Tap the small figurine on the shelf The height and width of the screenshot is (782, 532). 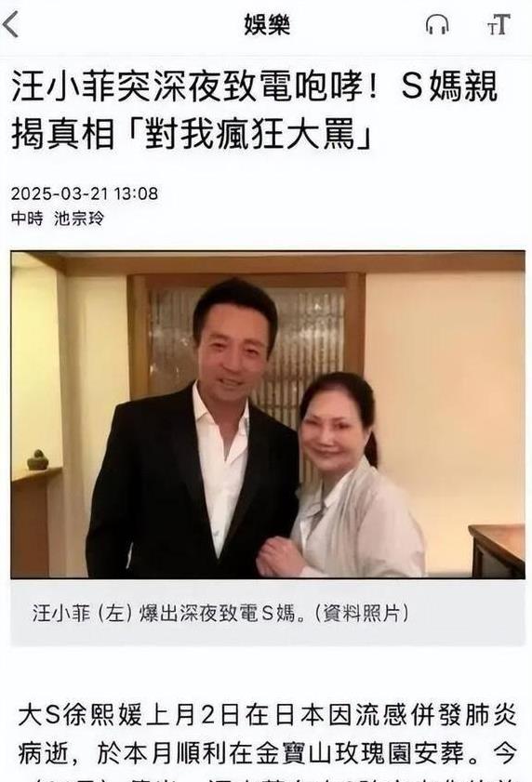click(37, 460)
